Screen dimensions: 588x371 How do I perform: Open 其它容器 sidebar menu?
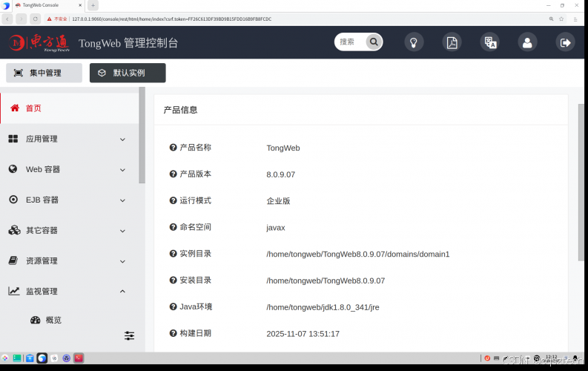click(70, 230)
